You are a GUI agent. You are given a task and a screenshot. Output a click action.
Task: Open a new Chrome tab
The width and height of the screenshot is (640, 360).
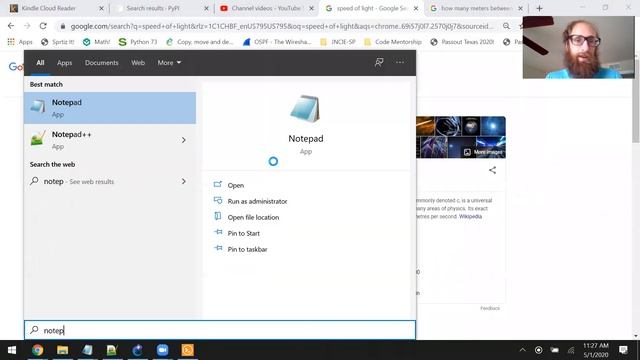tap(539, 8)
